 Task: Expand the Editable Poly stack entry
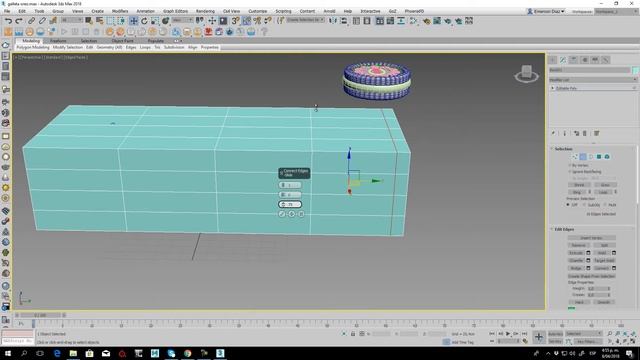[x=553, y=88]
